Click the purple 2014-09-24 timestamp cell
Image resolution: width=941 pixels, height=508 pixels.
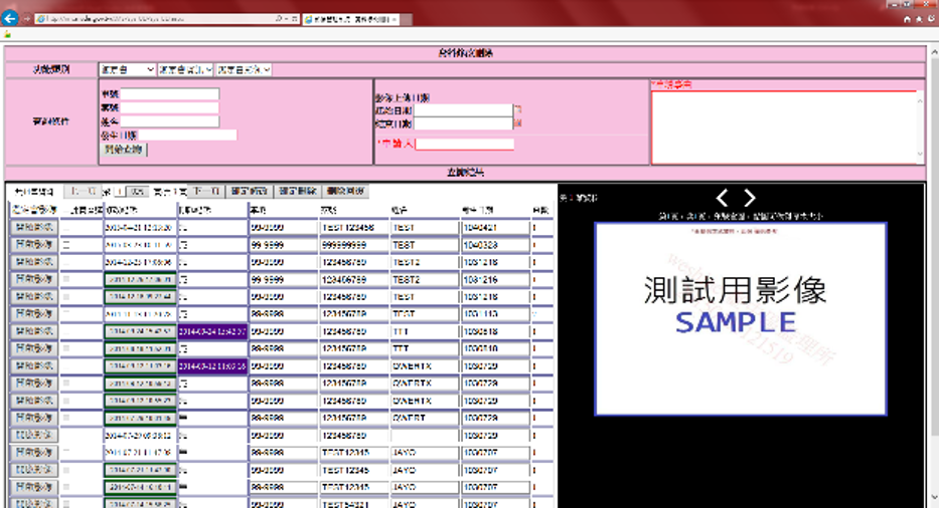click(212, 331)
